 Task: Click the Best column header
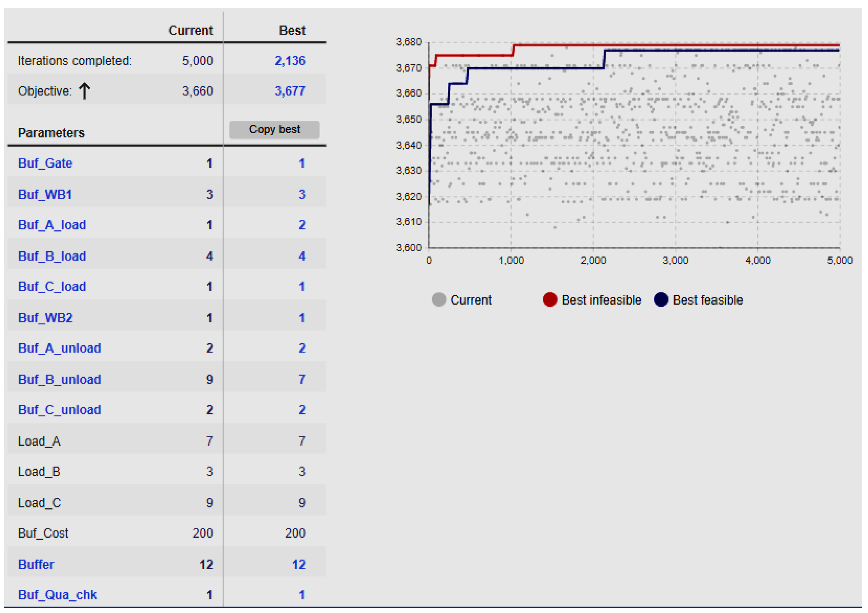click(292, 31)
